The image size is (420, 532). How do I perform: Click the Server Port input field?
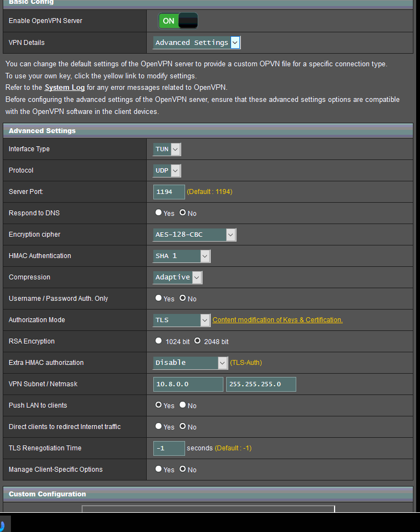click(x=169, y=192)
